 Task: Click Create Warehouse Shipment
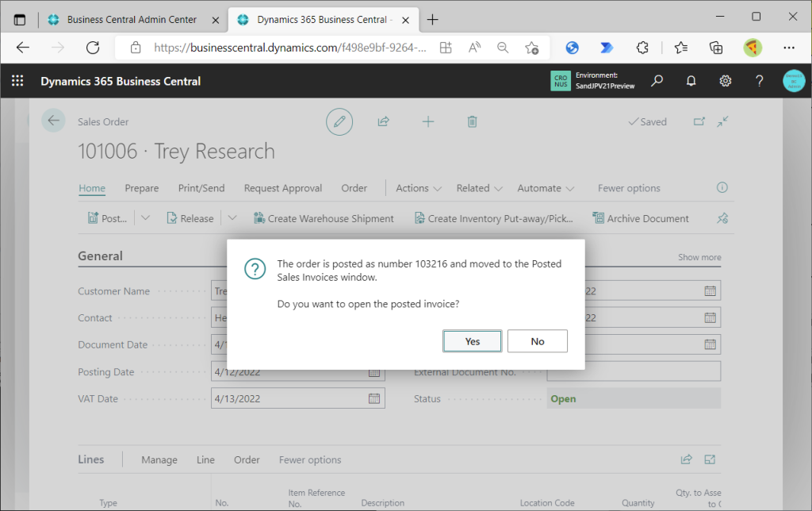pos(324,218)
